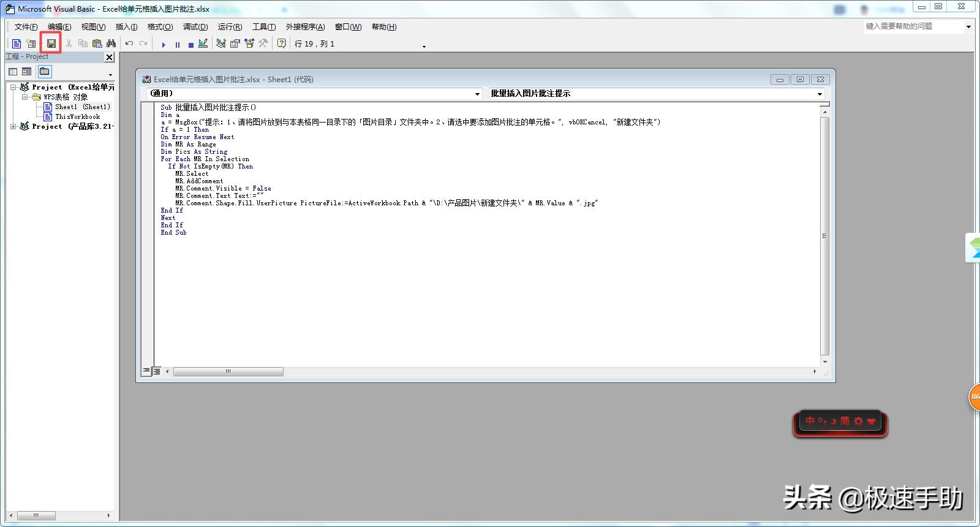
Task: Open the 文件(F) menu
Action: pyautogui.click(x=26, y=27)
